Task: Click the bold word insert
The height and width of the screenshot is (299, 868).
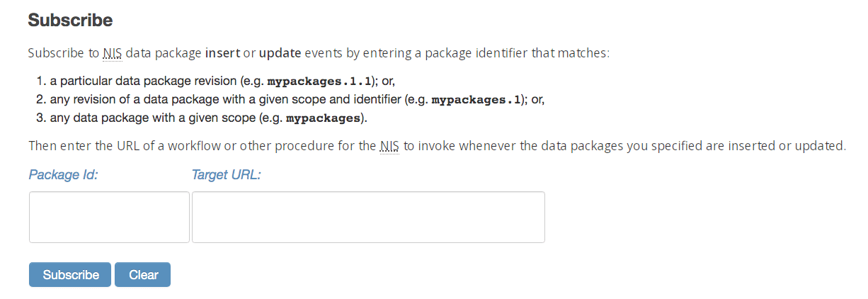Action: pos(223,53)
